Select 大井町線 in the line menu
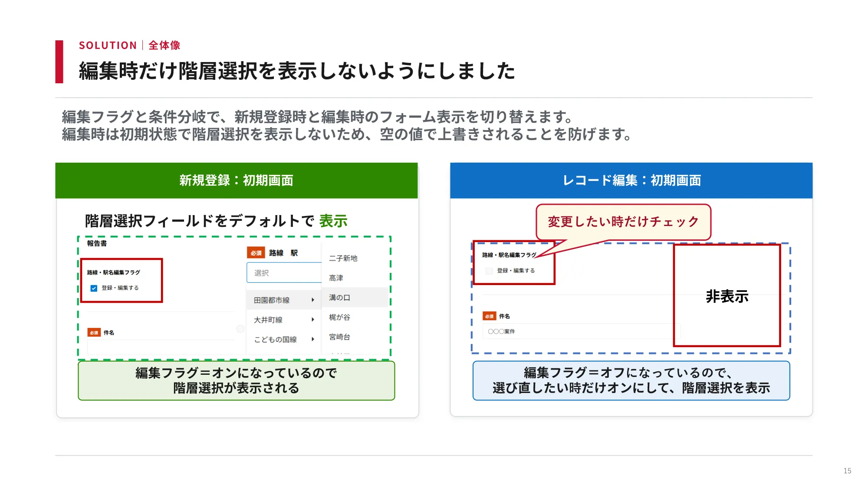Screen dimensions: 868x488 pos(284,320)
